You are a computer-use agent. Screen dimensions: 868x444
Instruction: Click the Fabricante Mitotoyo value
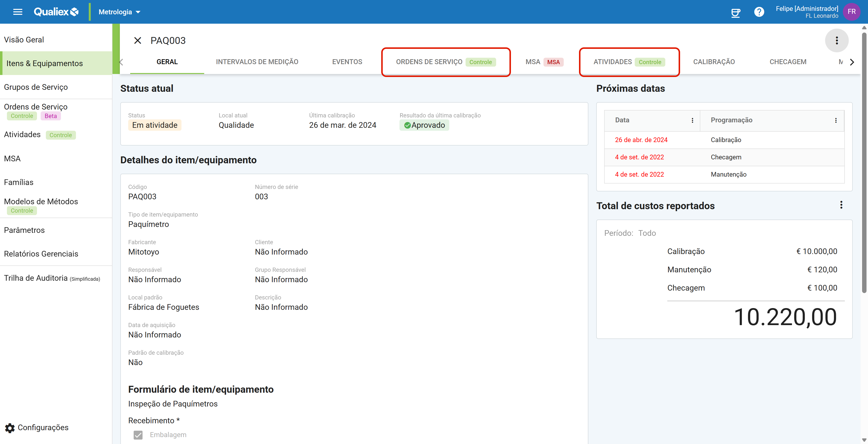144,252
